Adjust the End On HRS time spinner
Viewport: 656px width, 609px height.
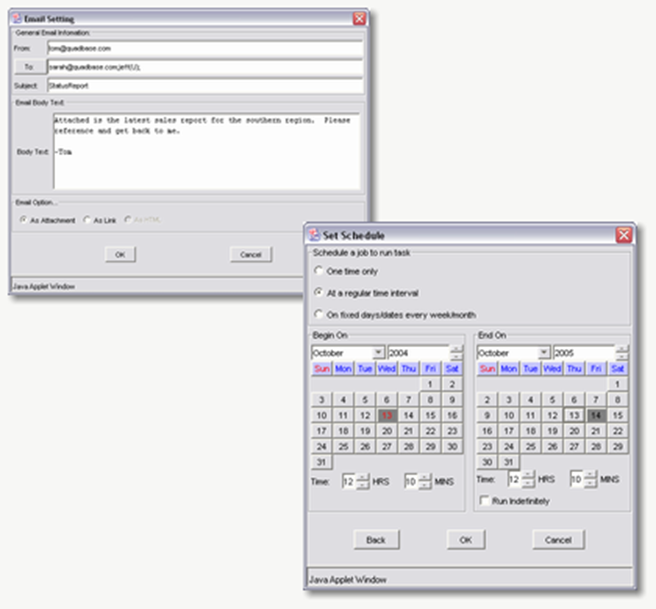pos(527,480)
